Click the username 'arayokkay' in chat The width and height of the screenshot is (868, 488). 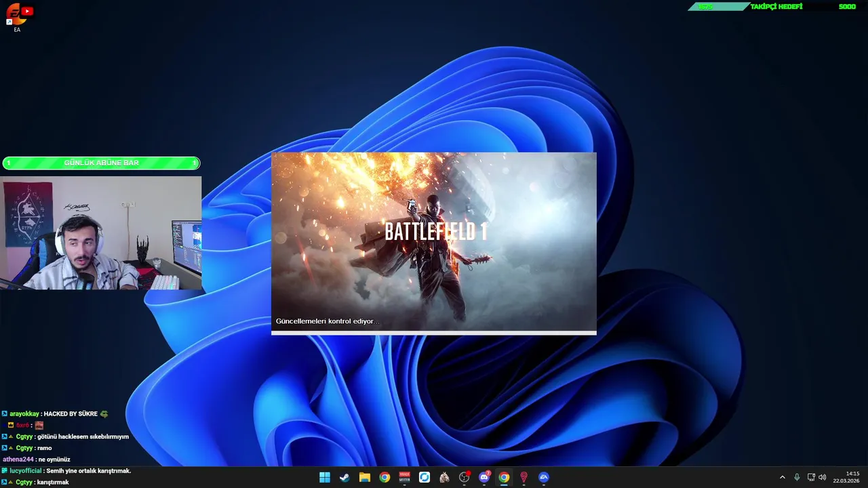24,413
